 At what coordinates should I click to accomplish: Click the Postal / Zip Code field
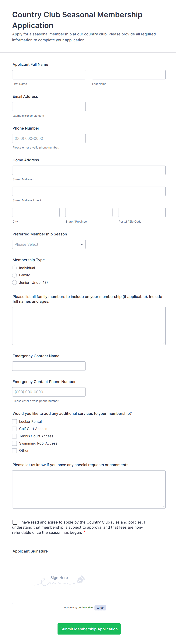tap(142, 212)
